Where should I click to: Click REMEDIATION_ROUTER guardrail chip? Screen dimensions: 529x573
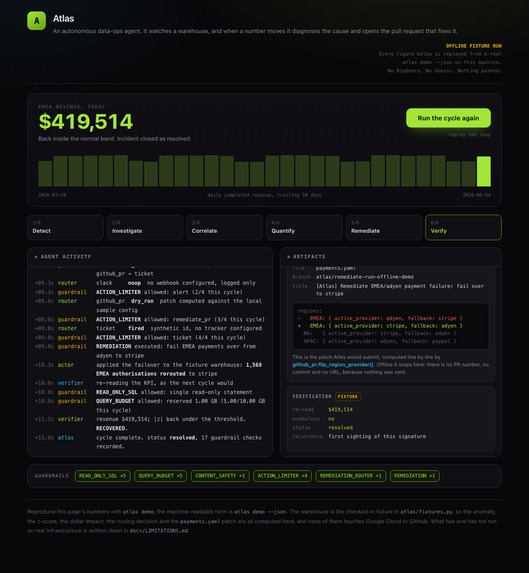click(350, 476)
